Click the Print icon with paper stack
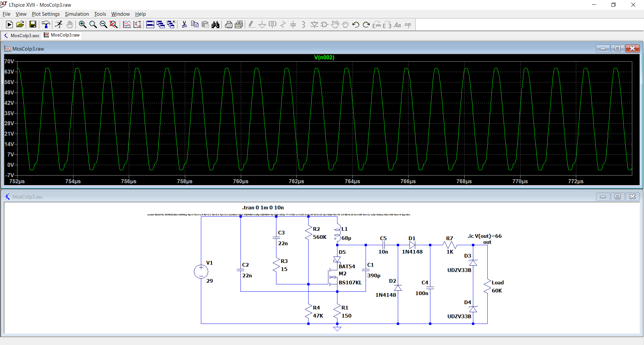Image resolution: width=644 pixels, height=345 pixels. pos(239,24)
